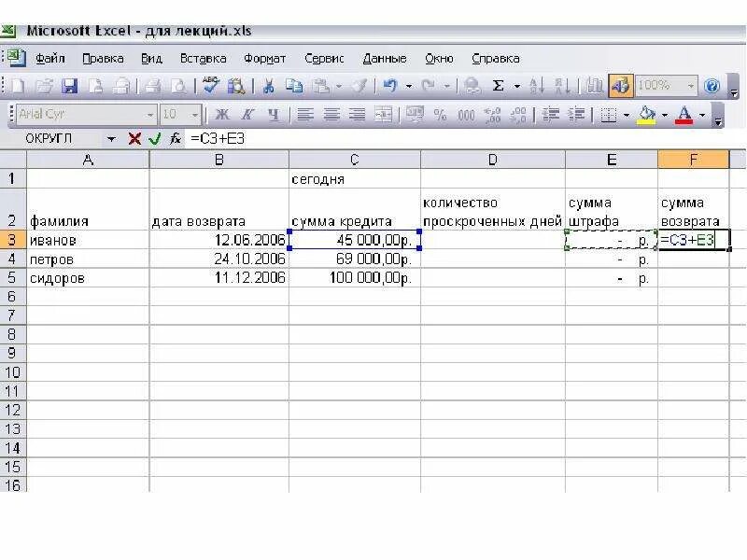Image resolution: width=747 pixels, height=560 pixels.
Task: Expand the Undo history arrow
Action: click(409, 87)
